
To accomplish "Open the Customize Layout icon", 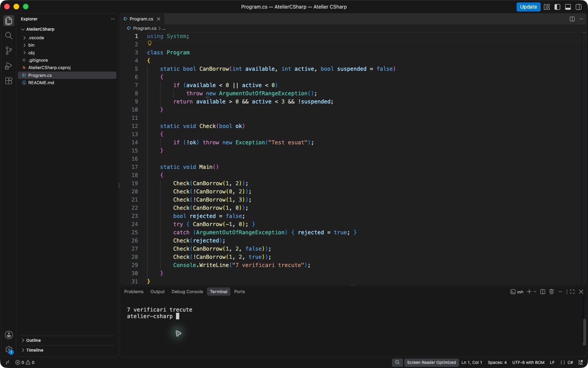I will click(x=547, y=7).
